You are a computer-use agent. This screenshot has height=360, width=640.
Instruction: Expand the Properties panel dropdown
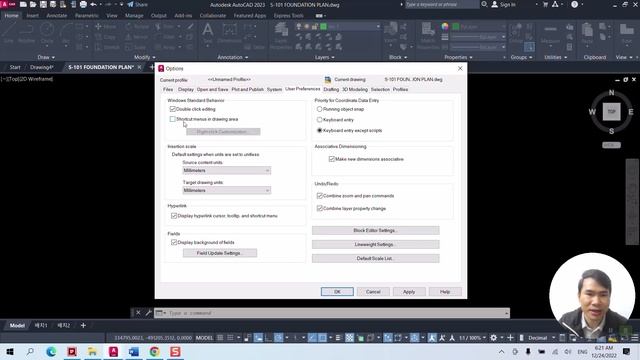(x=458, y=58)
